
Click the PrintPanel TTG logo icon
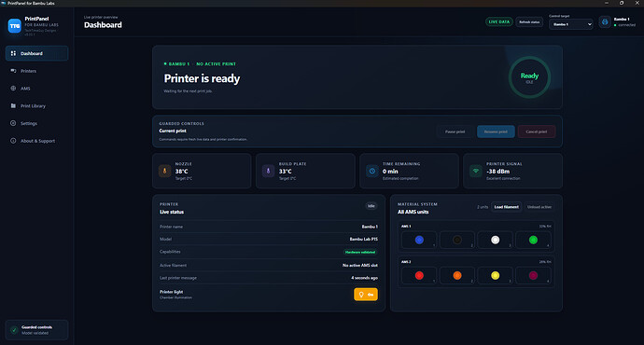14,26
